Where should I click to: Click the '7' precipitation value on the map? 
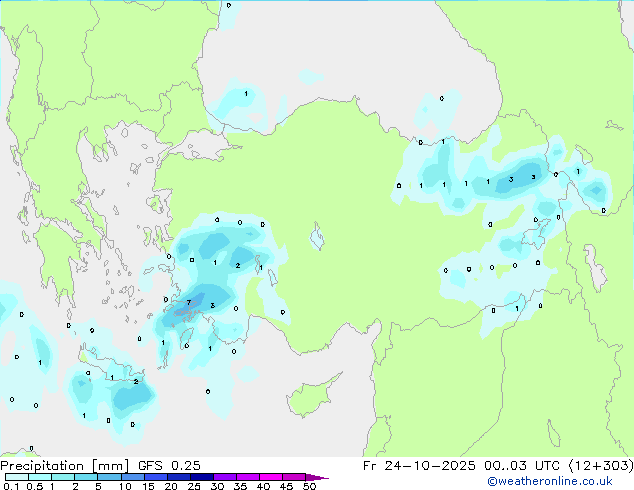click(x=188, y=302)
